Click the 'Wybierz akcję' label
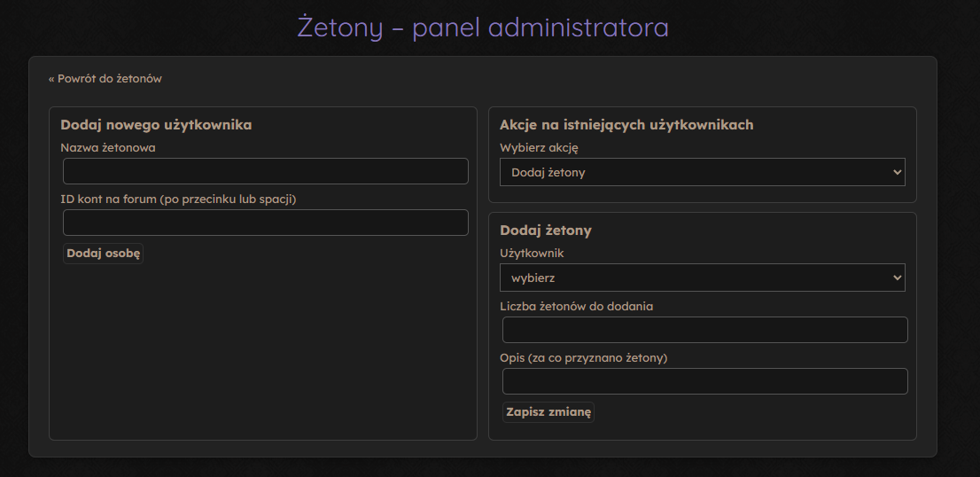980x477 pixels. coord(539,148)
